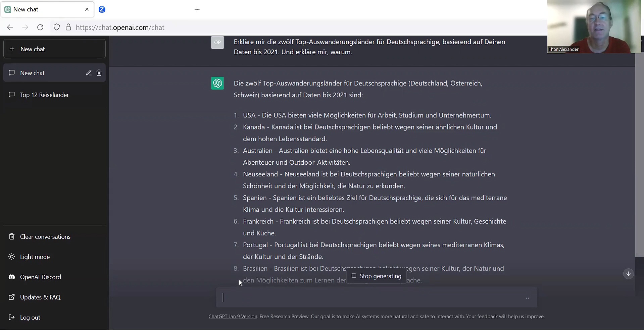Open a new browser tab with plus icon
This screenshot has width=644, height=330.
click(x=197, y=9)
